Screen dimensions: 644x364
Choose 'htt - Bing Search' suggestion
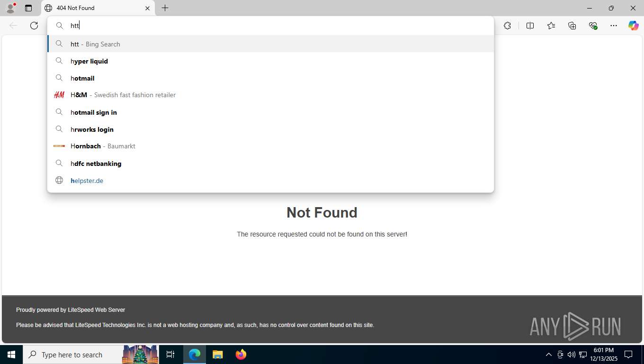pyautogui.click(x=270, y=44)
